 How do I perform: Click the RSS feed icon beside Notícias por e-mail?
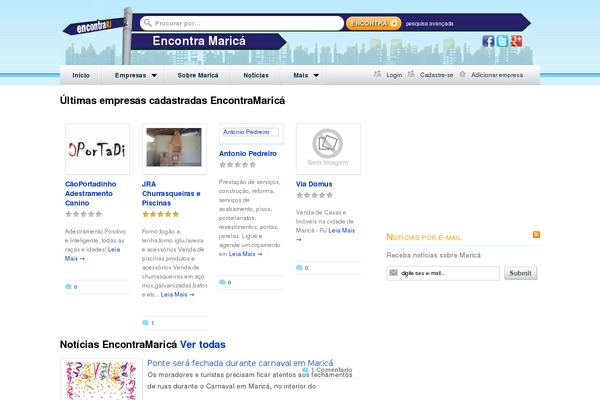[x=536, y=234]
